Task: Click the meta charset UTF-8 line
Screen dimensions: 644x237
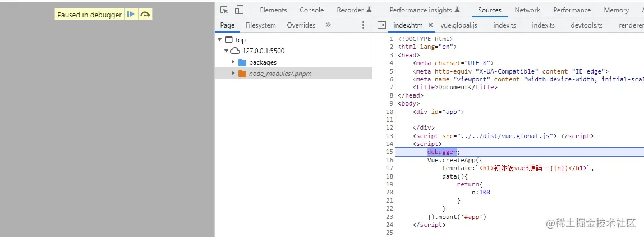Action: [453, 63]
